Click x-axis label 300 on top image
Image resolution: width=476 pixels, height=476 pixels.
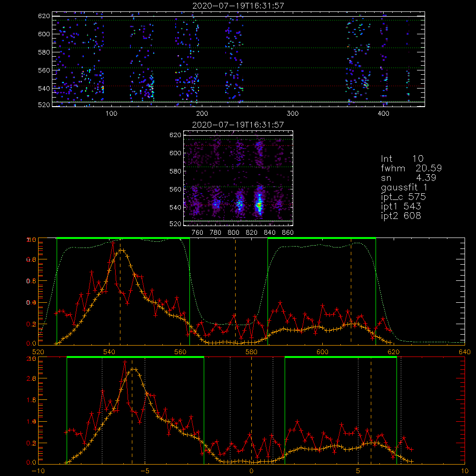pyautogui.click(x=293, y=114)
